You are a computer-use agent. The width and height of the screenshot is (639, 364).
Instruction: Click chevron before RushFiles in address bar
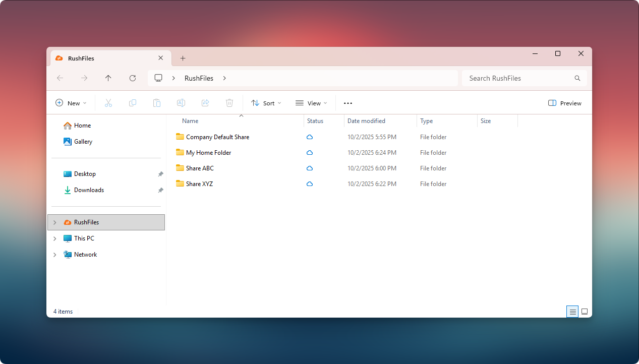pos(173,78)
